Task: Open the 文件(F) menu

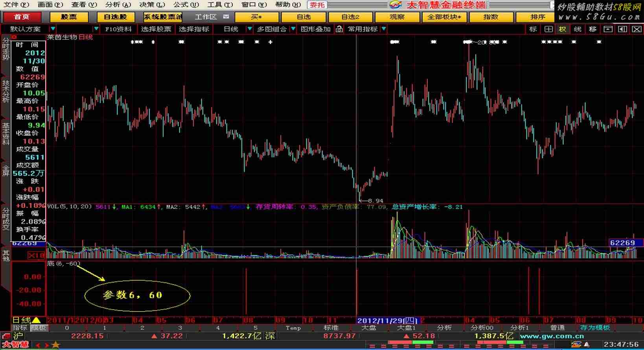Action: pos(17,5)
